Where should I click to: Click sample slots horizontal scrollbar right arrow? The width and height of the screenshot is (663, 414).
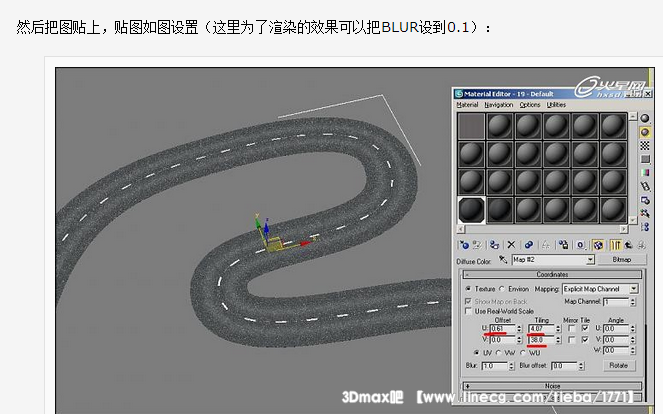pos(624,229)
